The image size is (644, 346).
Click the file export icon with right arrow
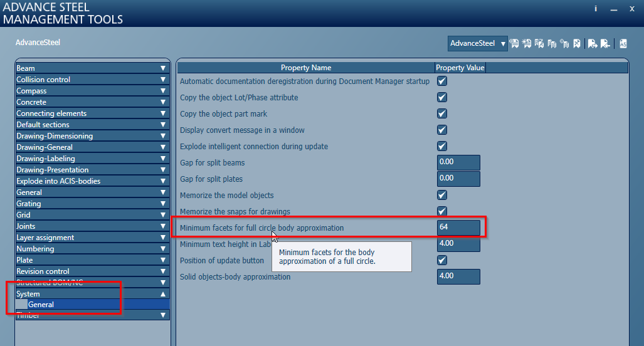(592, 43)
